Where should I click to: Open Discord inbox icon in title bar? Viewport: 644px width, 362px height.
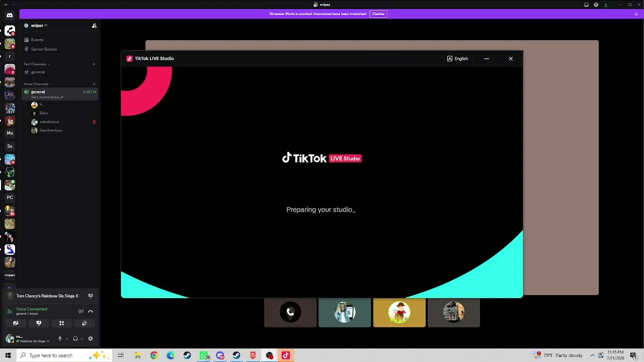[586, 5]
